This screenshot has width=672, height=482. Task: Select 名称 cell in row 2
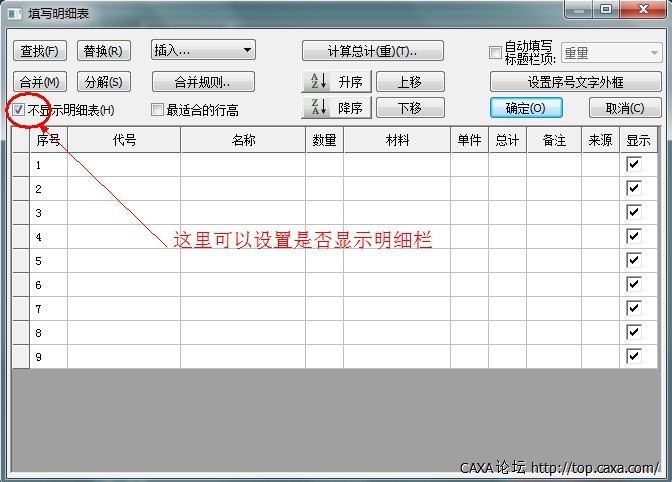pyautogui.click(x=243, y=189)
